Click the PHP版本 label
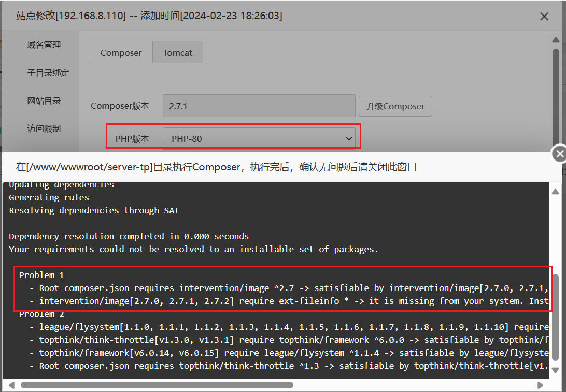Viewport: 566px width, 392px height. click(132, 139)
